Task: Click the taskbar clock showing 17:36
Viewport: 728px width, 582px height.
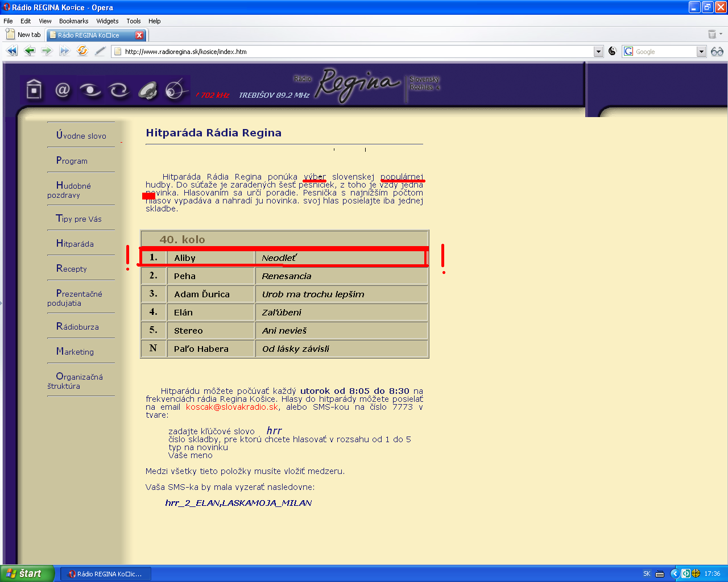Action: pos(712,573)
